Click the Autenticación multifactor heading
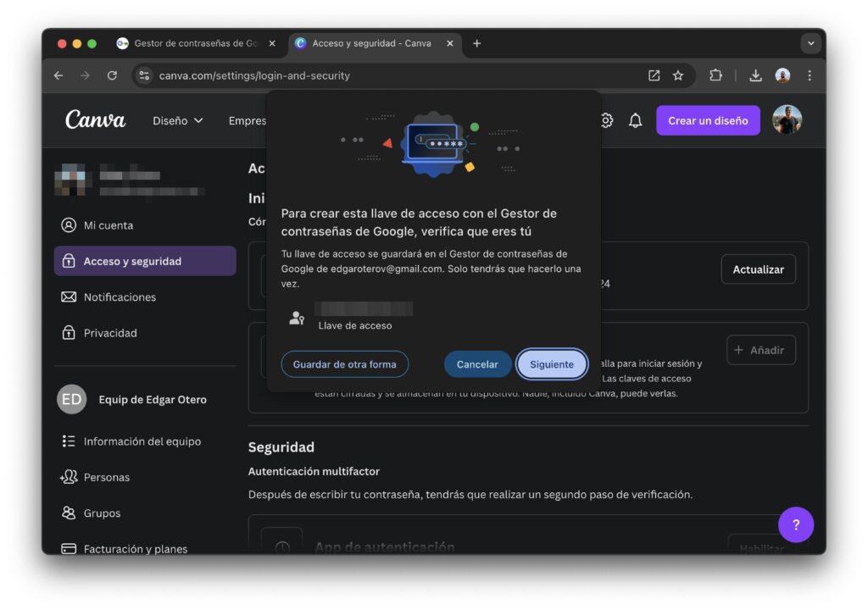Viewport: 868px width, 610px height. click(314, 471)
